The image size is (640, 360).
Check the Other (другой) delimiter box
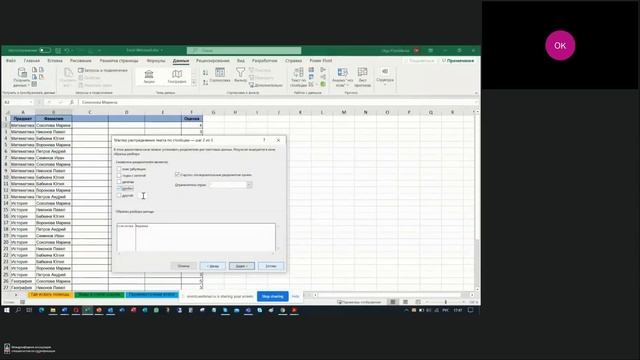point(119,195)
